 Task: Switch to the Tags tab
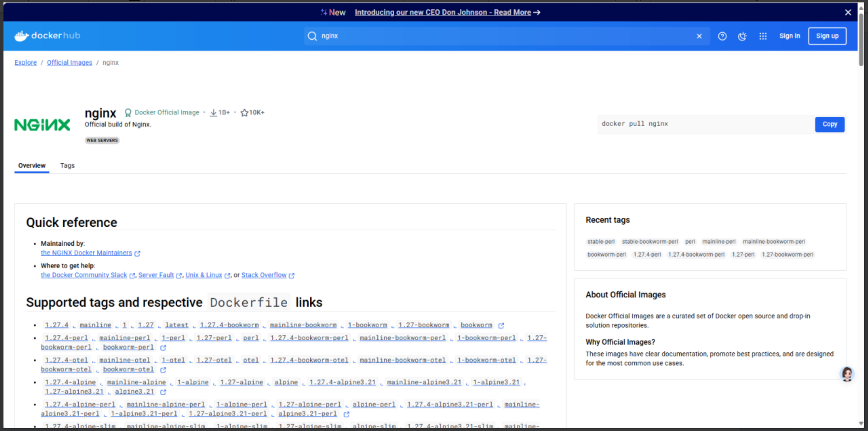click(x=67, y=166)
